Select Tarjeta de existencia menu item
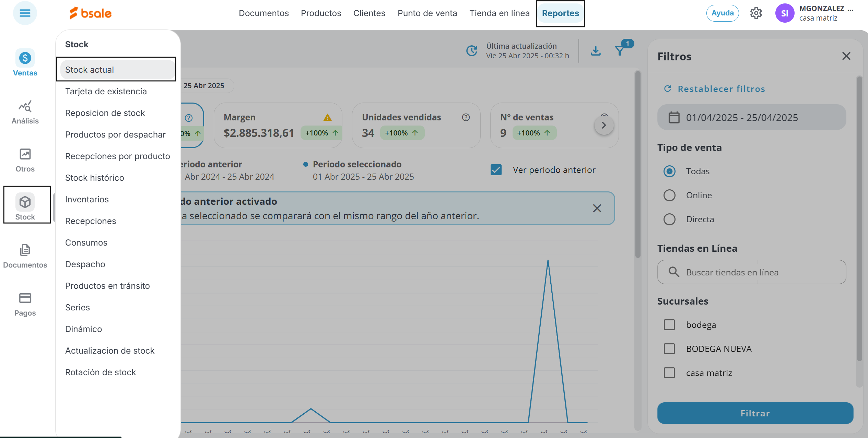 [106, 91]
